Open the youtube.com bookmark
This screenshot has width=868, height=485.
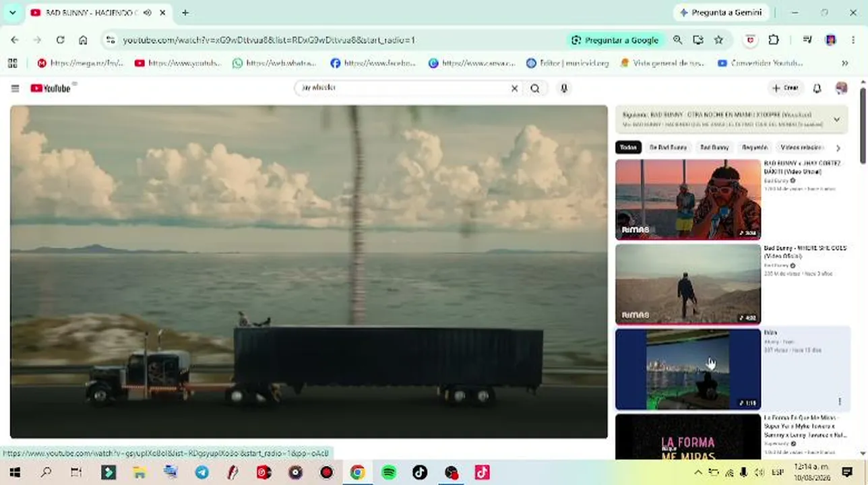(178, 63)
